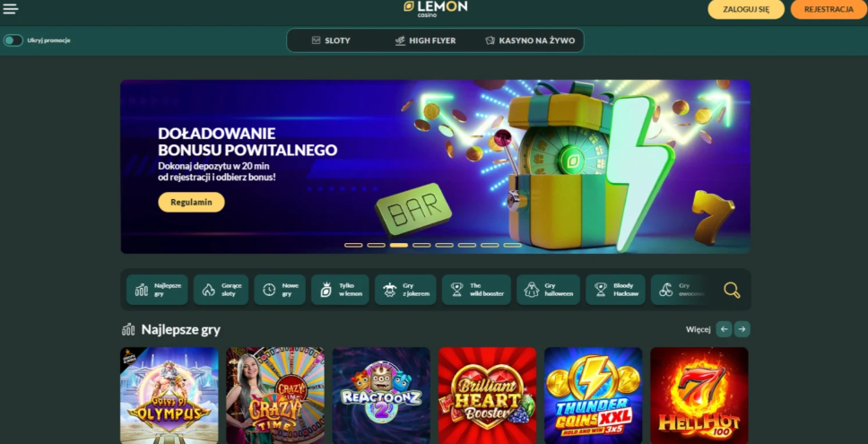Show previous games with left arrow

tap(724, 329)
